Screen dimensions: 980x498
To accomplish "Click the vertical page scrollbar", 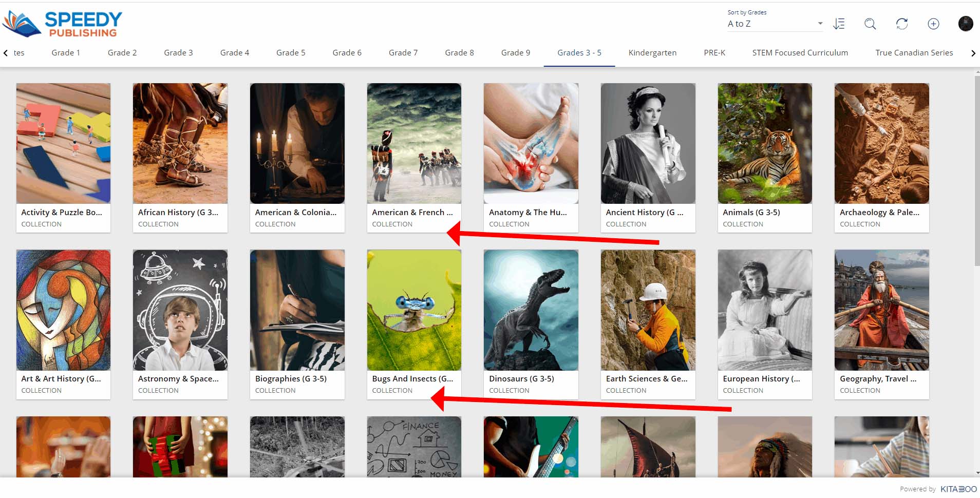I will tap(977, 171).
